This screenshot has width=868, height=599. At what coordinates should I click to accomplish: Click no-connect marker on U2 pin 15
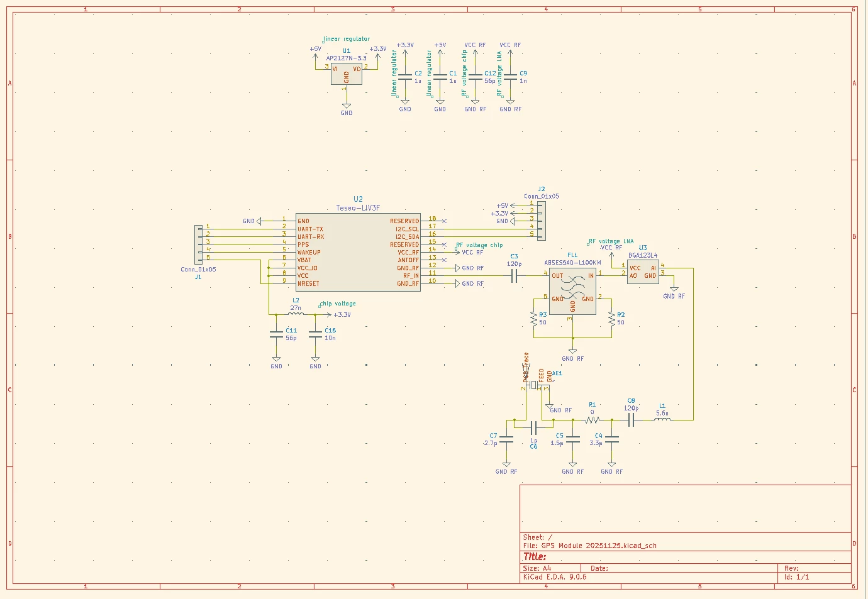[444, 245]
